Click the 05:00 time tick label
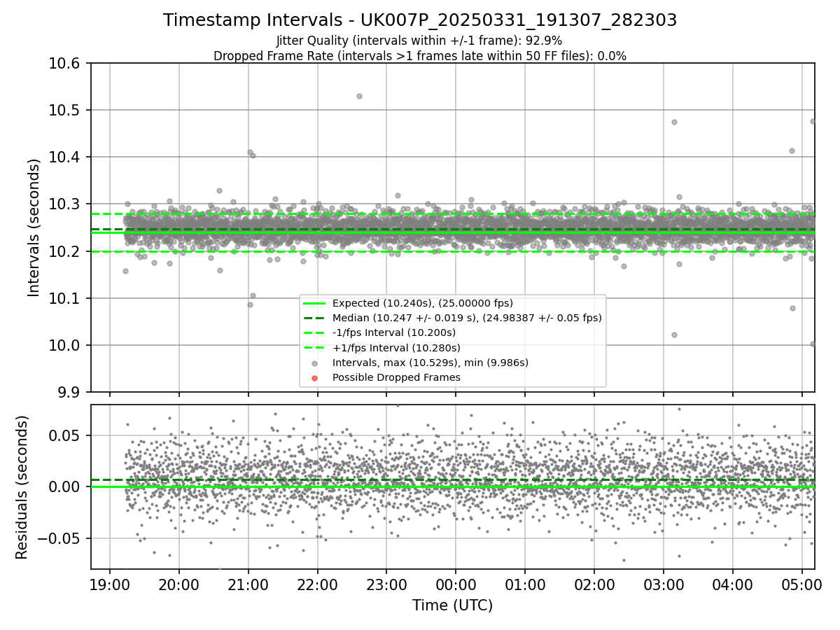 click(x=802, y=584)
